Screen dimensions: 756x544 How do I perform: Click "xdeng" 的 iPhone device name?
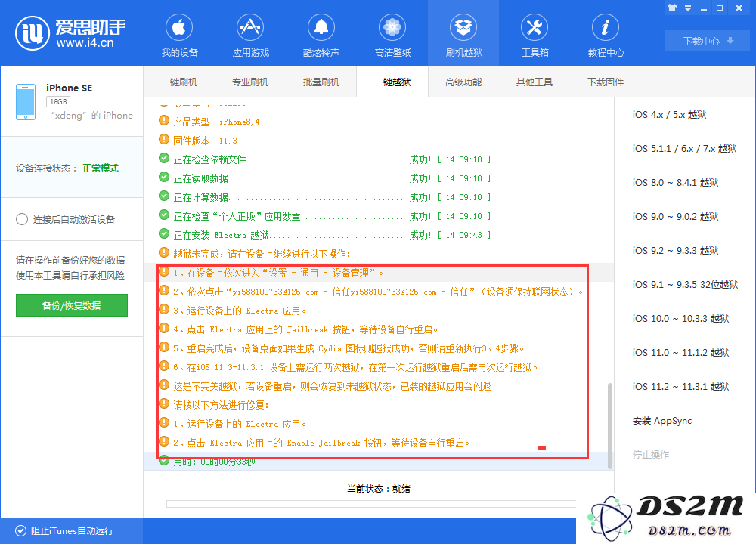(x=91, y=116)
